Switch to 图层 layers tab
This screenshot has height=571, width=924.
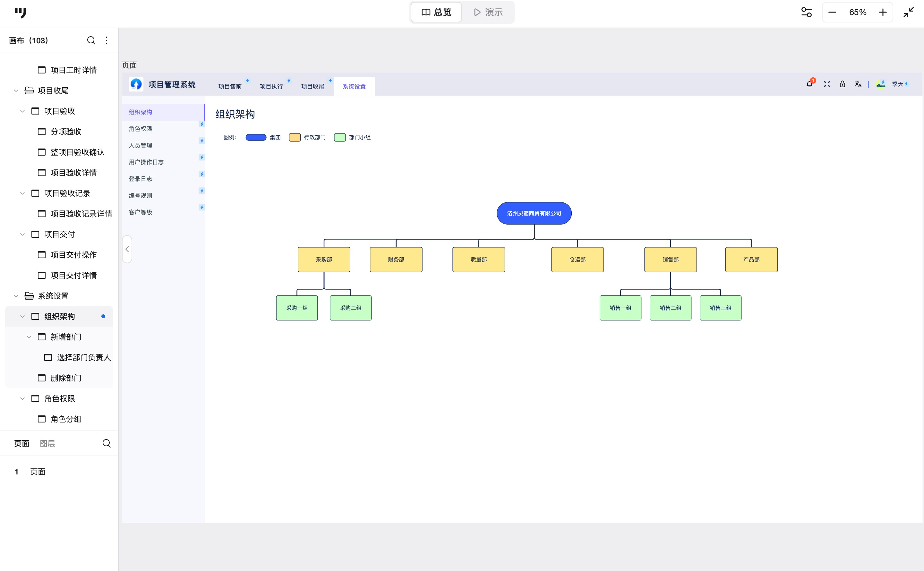47,443
